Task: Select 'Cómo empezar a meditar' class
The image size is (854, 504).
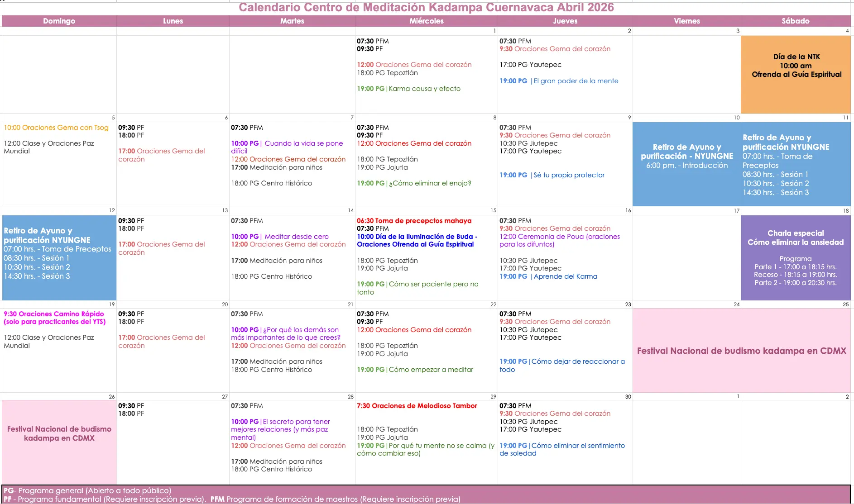Action: (430, 370)
